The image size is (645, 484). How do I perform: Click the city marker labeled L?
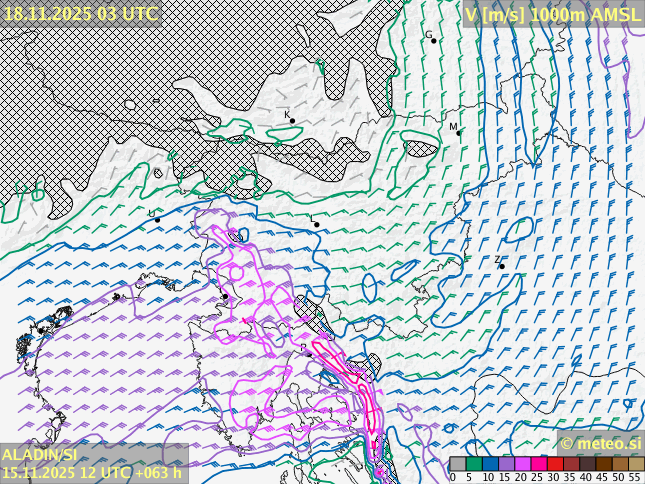(317, 224)
